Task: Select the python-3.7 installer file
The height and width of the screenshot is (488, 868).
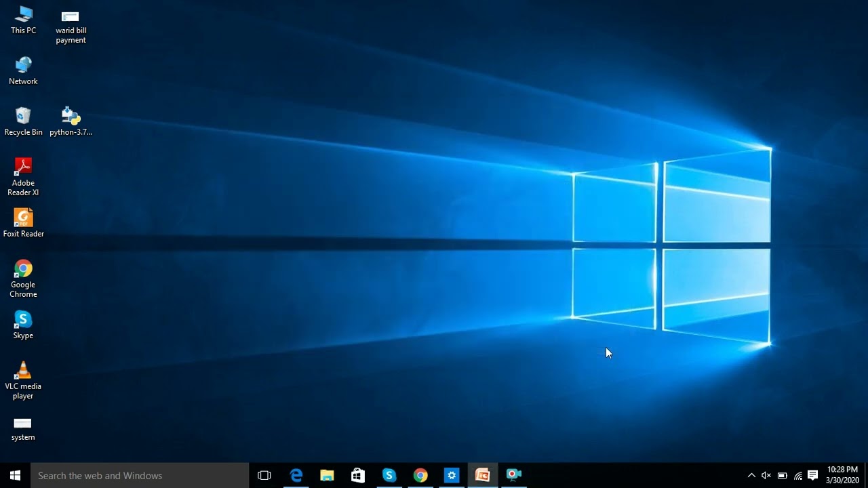Action: pos(71,122)
